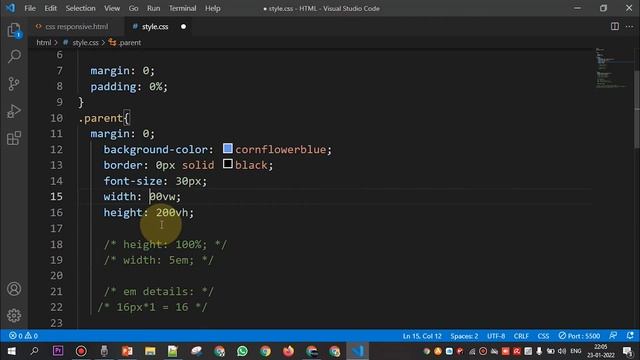
Task: Open the Selection menu
Action: pos(80,8)
